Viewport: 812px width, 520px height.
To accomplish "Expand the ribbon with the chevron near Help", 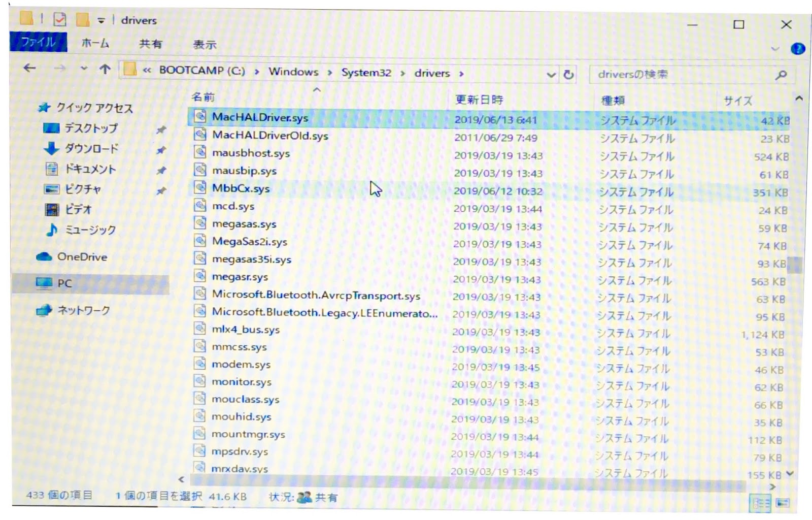I will (774, 48).
